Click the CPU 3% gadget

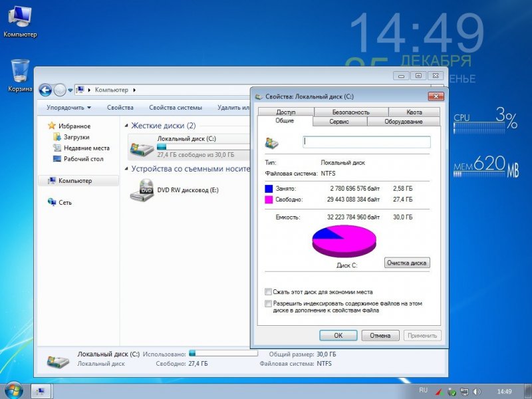(486, 120)
